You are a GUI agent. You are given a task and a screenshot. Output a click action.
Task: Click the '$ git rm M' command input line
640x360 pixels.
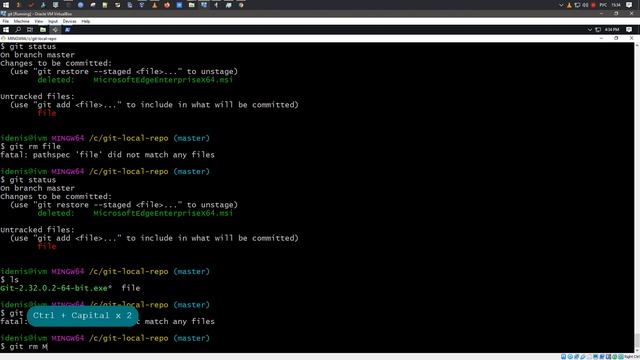[24, 347]
